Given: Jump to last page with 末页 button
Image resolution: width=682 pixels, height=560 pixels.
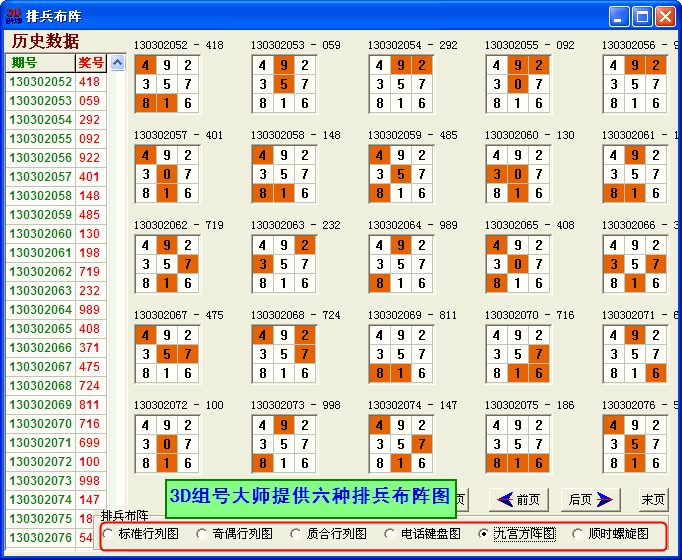Looking at the screenshot, I should click(x=654, y=499).
